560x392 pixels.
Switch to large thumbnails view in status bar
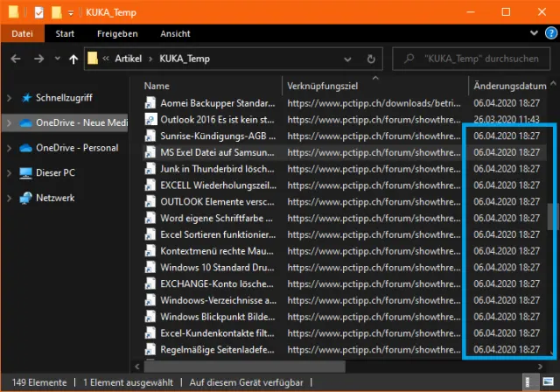point(548,382)
